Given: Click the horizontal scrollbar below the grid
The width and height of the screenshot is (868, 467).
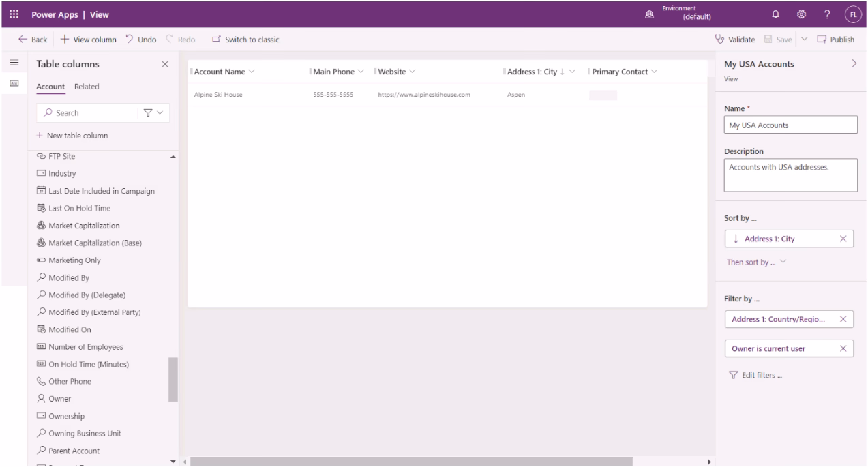Looking at the screenshot, I should click(412, 462).
